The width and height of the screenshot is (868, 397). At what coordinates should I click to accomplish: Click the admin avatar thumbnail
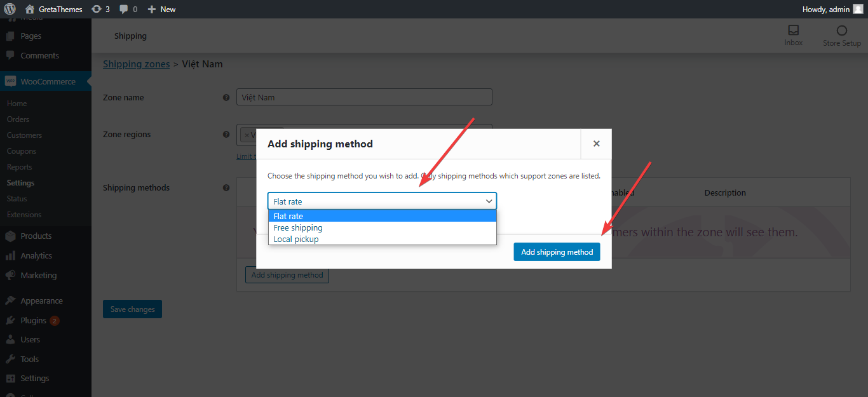(857, 9)
